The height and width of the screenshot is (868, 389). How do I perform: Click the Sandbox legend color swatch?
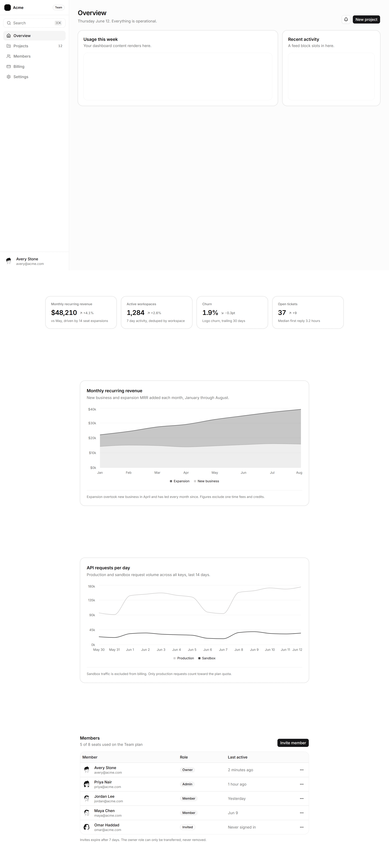199,658
